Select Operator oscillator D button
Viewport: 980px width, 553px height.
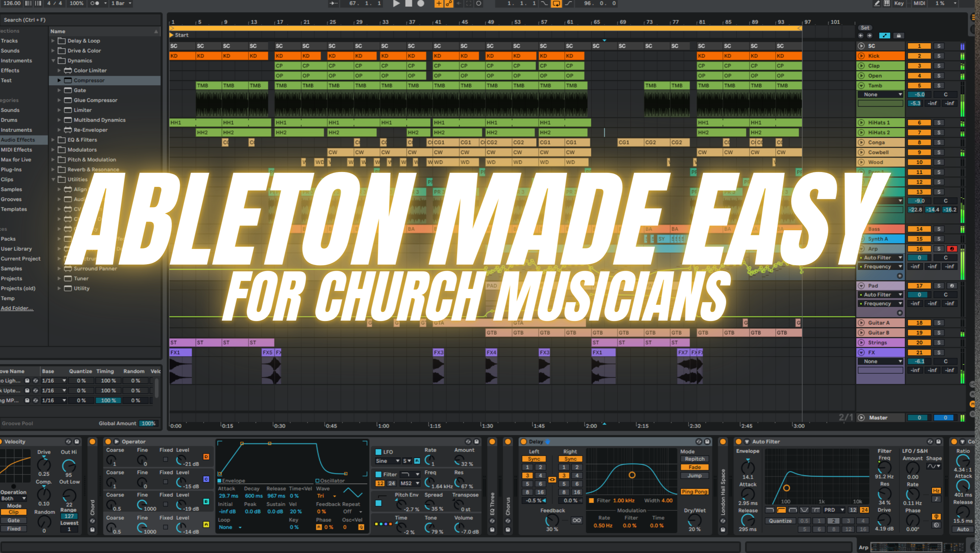coord(206,457)
